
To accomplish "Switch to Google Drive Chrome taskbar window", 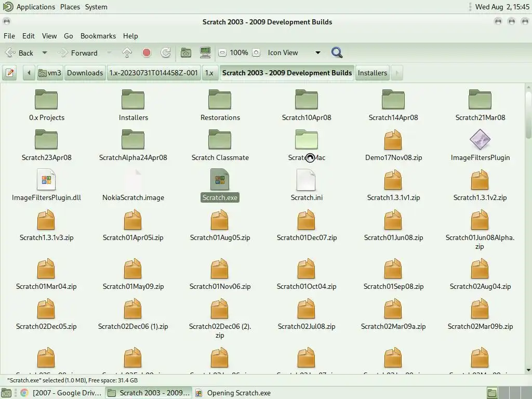I will 61,393.
